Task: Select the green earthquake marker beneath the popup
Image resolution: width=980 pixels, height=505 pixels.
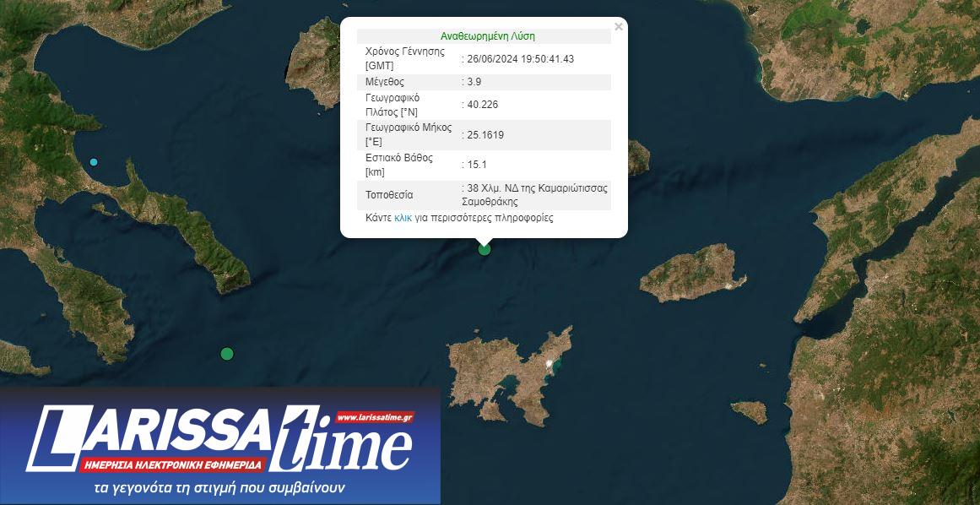Action: click(x=484, y=248)
